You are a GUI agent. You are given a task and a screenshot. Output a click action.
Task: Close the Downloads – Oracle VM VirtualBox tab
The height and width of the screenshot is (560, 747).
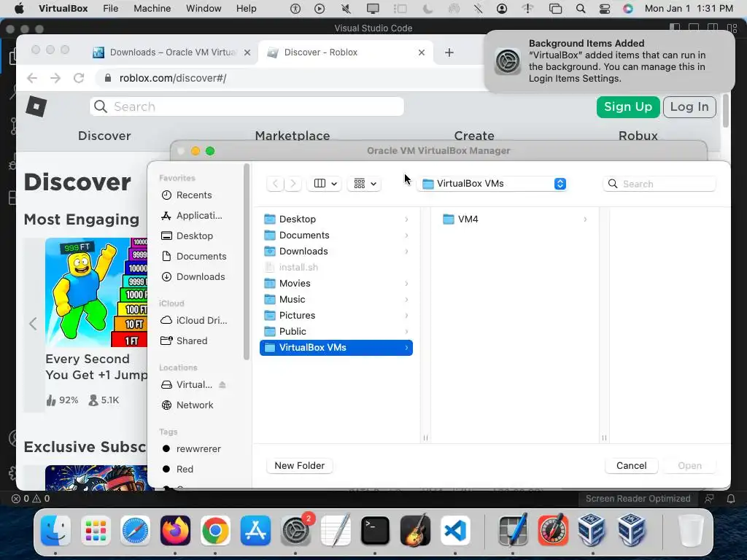[247, 52]
